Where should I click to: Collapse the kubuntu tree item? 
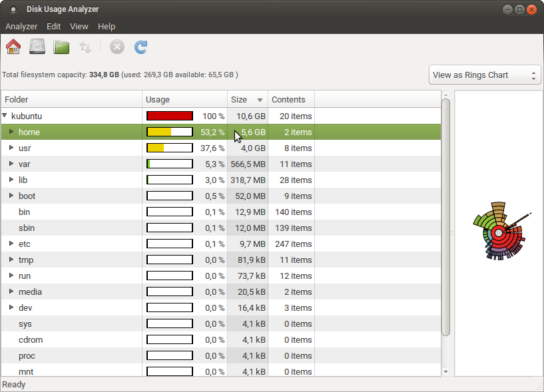6,116
